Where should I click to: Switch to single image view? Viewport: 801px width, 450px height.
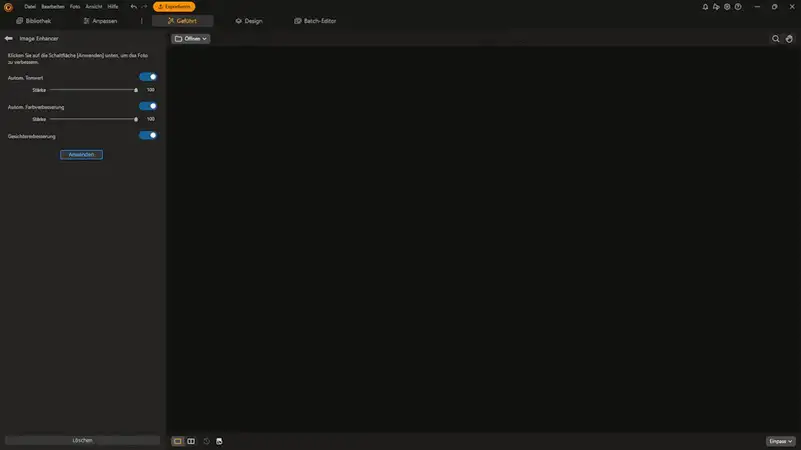coord(177,441)
